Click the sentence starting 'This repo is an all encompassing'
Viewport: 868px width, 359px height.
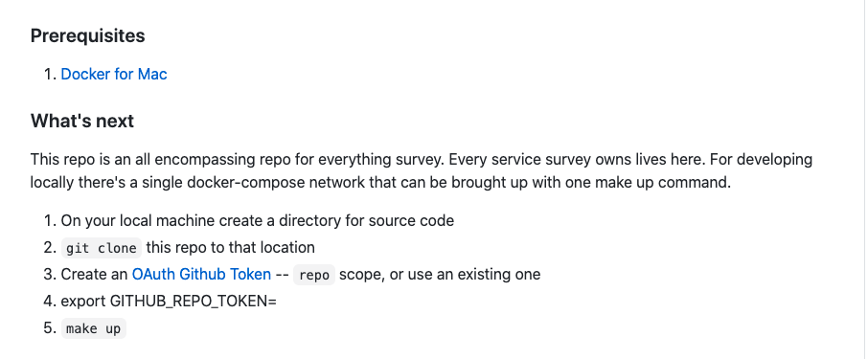(238, 160)
